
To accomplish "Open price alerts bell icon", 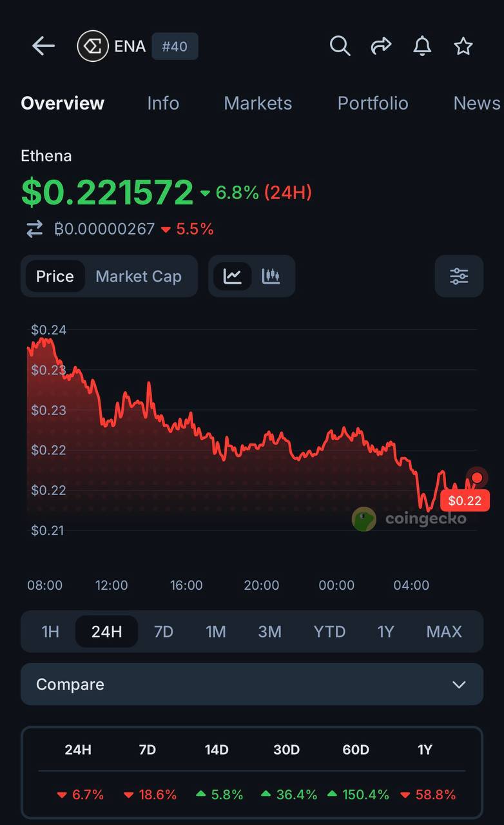I will (422, 46).
